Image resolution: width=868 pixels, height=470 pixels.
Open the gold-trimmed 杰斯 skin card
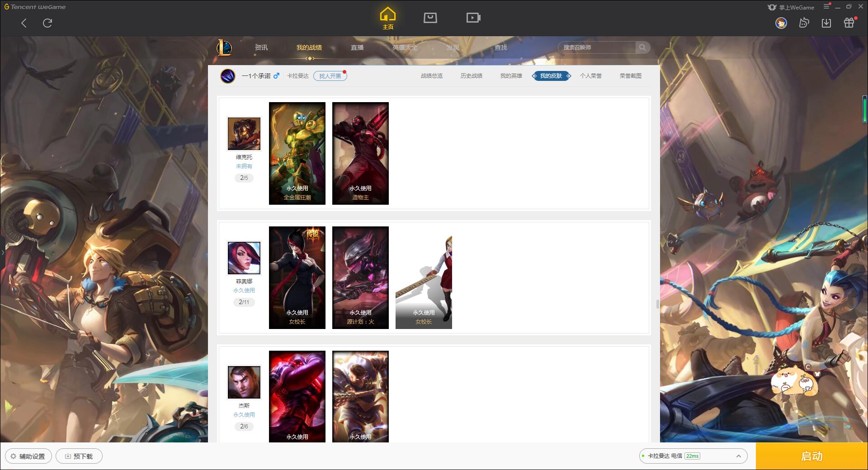(x=360, y=396)
